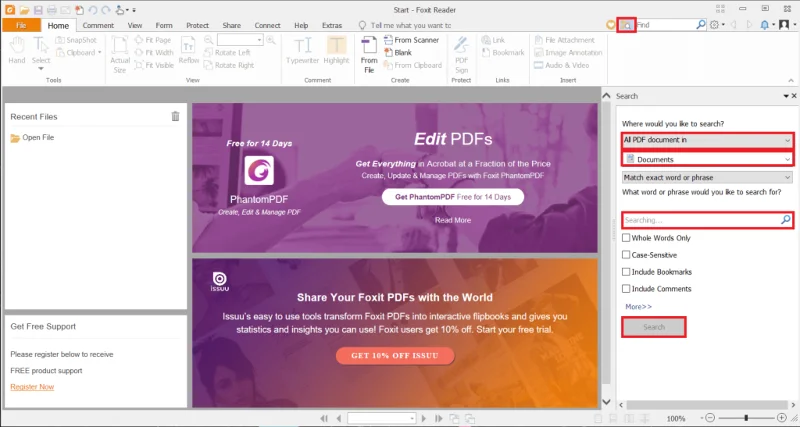Click the magnifier icon inside the Find box

(701, 24)
